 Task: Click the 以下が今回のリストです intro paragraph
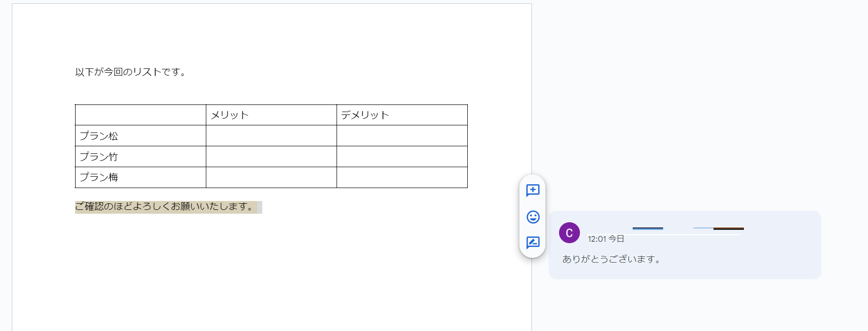(x=131, y=72)
